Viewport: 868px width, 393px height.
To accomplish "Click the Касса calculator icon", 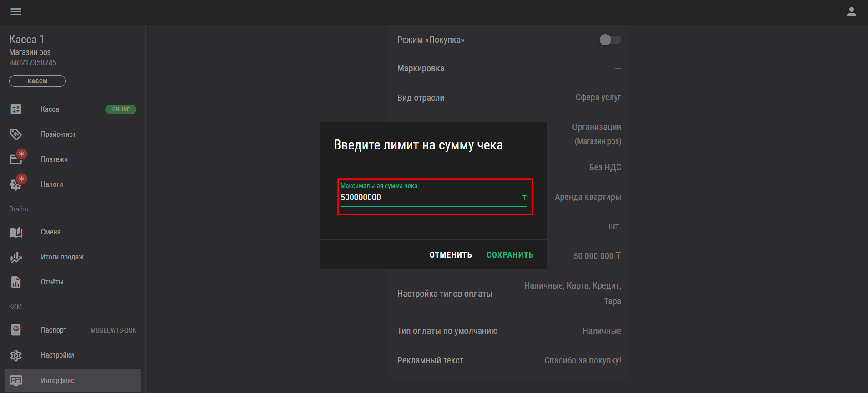I will (x=16, y=109).
